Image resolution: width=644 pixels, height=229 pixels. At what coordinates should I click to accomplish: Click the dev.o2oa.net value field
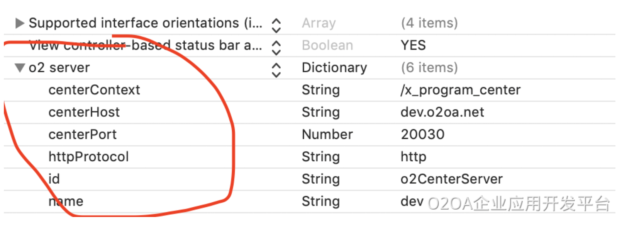click(442, 112)
